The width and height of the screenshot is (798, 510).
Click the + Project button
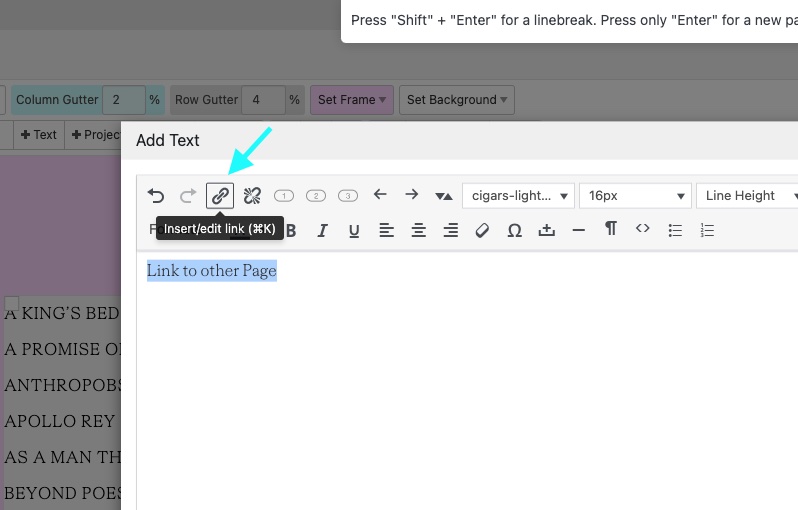tap(95, 135)
